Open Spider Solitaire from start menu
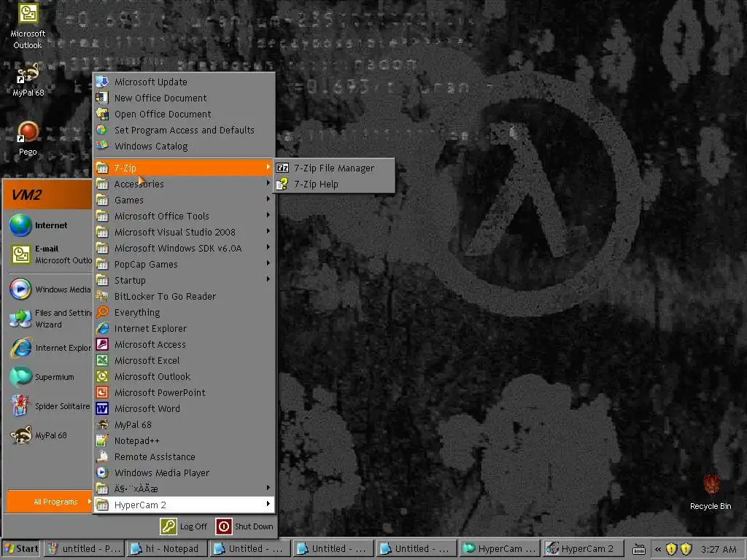 coord(49,406)
